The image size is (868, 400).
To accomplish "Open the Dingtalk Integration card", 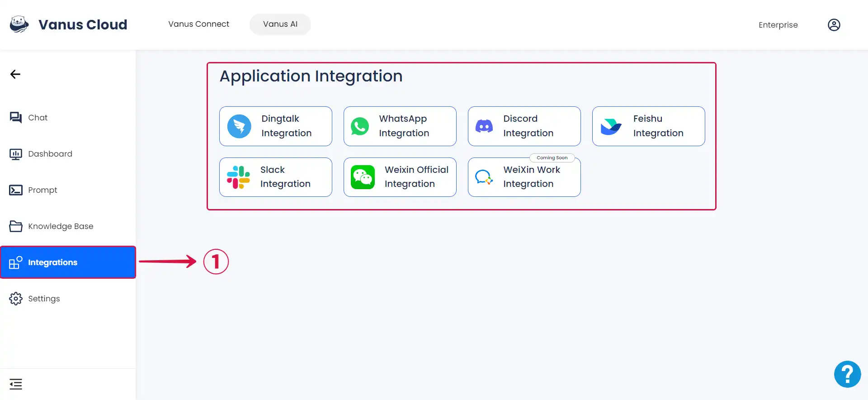I will [276, 126].
